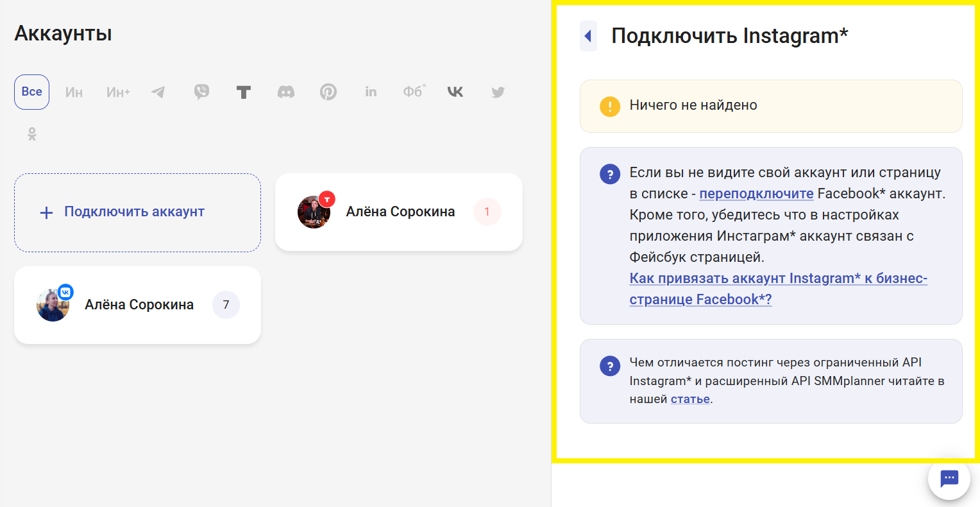Filter accounts by Viber icon
This screenshot has height=507, width=980.
coord(201,92)
